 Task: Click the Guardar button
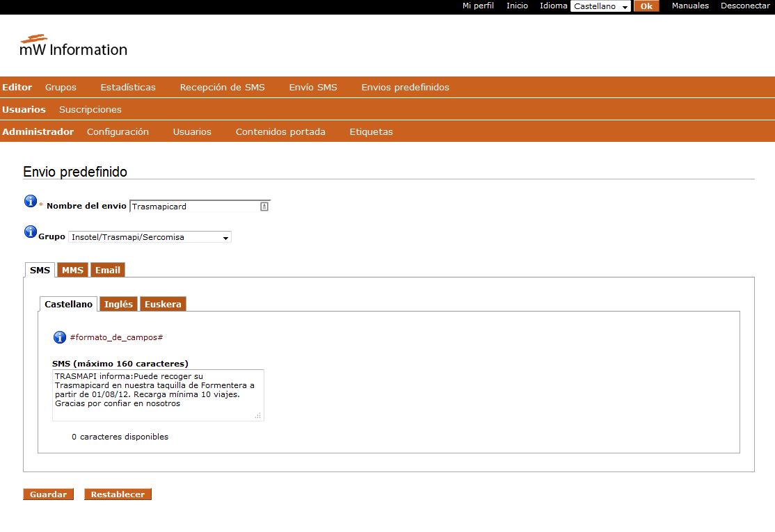coord(49,494)
